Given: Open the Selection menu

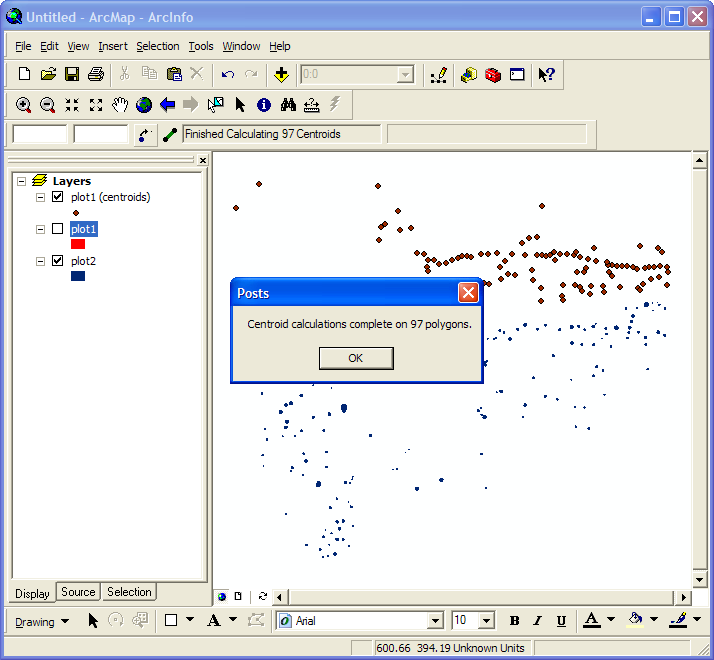Looking at the screenshot, I should [157, 46].
